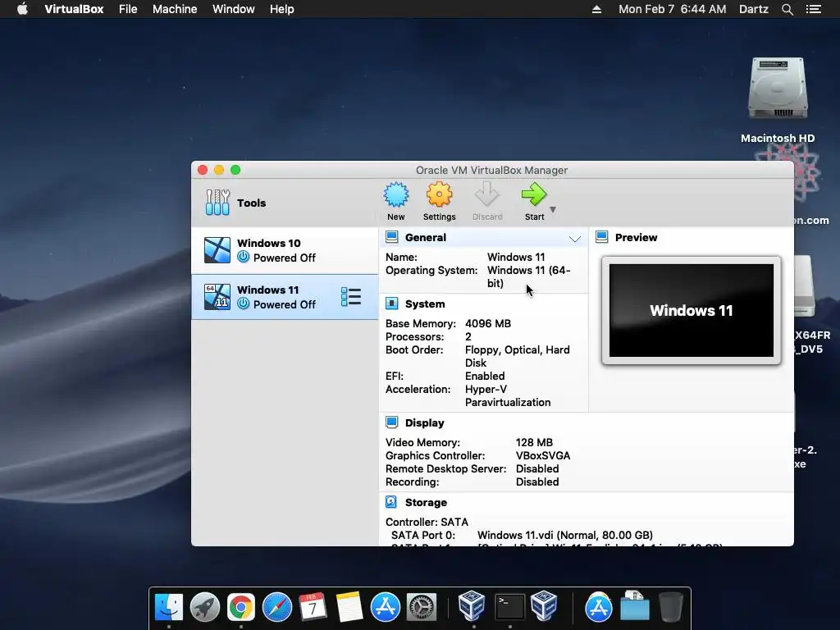Open the Start button dropdown arrow
This screenshot has width=840, height=630.
tap(553, 209)
